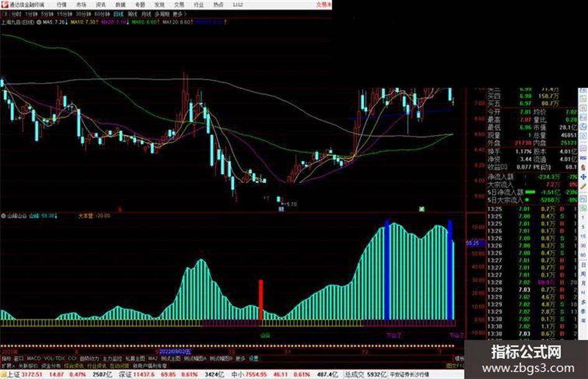This screenshot has width=588, height=379.
Task: Click the RSI icon in right sidebar
Action: pos(583,158)
